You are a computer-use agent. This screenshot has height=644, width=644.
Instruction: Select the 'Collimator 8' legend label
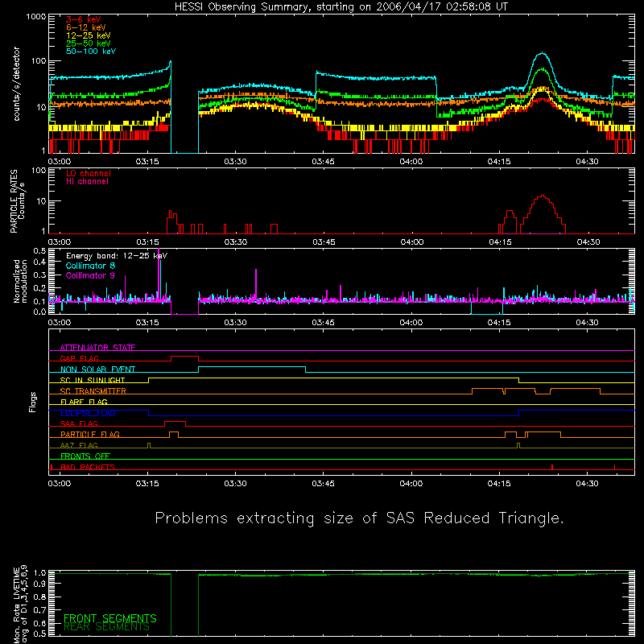[x=90, y=266]
